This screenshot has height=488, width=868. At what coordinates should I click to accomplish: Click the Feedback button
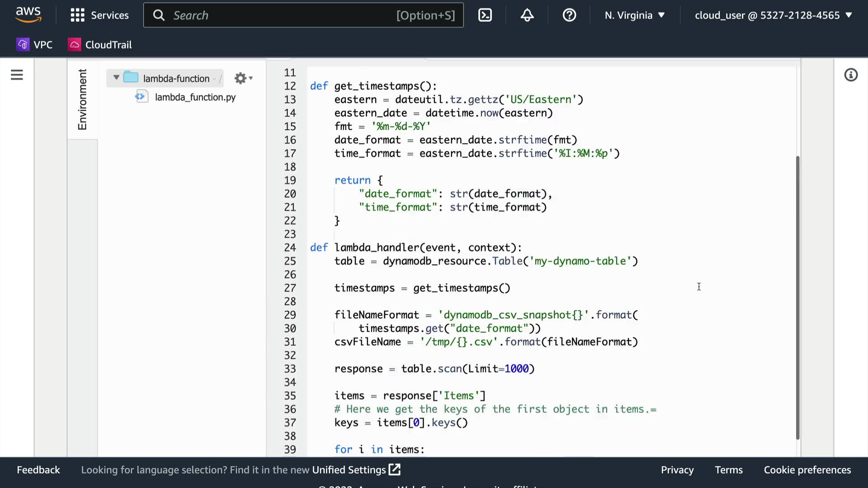(x=38, y=470)
